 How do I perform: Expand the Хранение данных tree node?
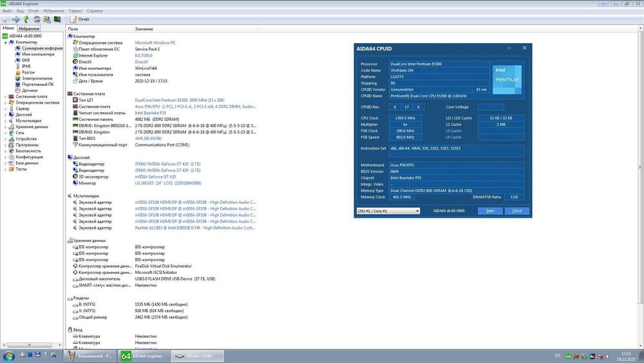click(x=5, y=126)
